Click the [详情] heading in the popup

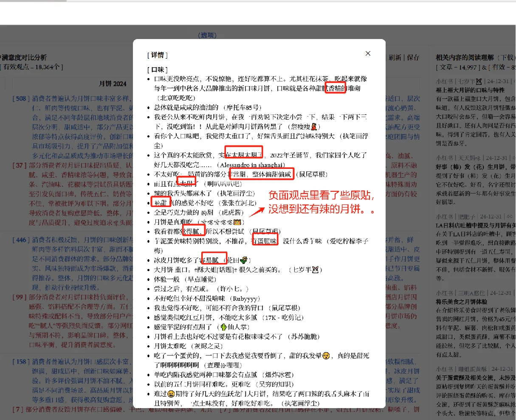click(x=158, y=55)
